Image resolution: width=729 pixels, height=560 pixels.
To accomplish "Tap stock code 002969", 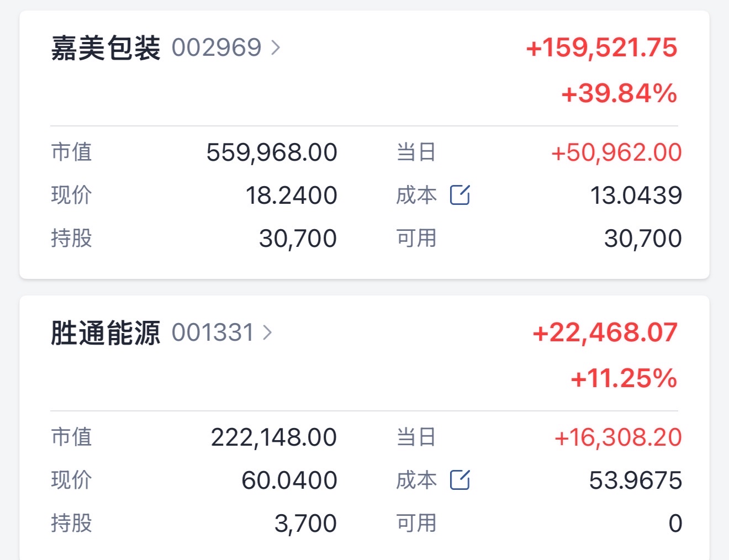I will click(216, 47).
